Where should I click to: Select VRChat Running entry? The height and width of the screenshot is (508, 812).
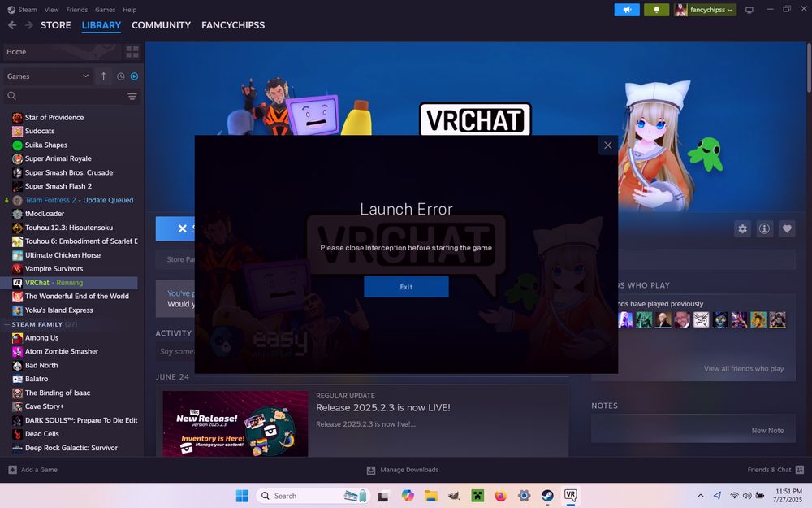pos(69,283)
